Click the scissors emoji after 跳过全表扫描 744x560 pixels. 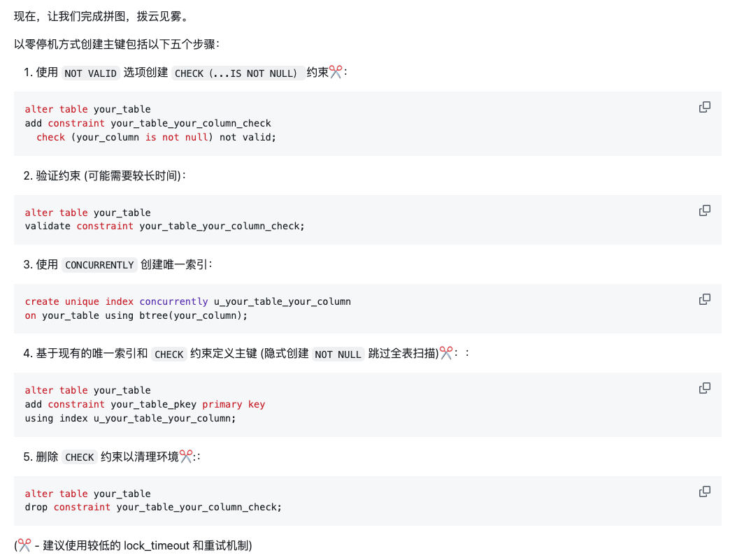point(446,353)
